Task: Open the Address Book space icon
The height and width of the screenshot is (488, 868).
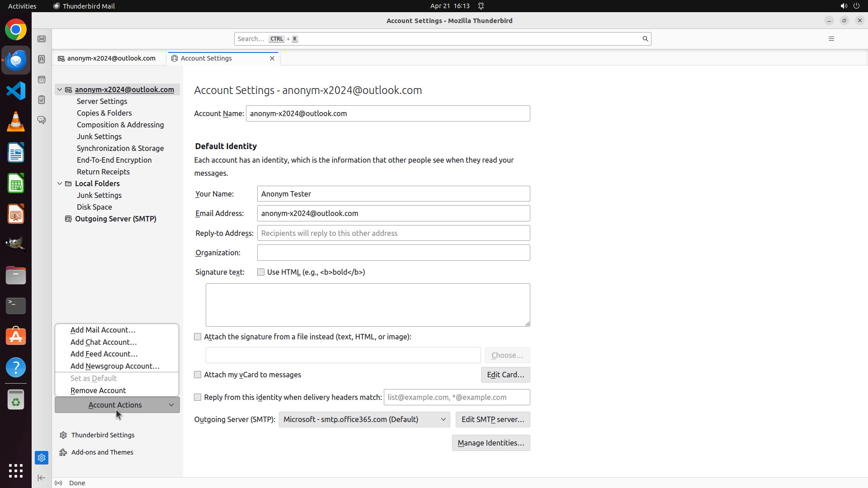Action: pos(42,59)
